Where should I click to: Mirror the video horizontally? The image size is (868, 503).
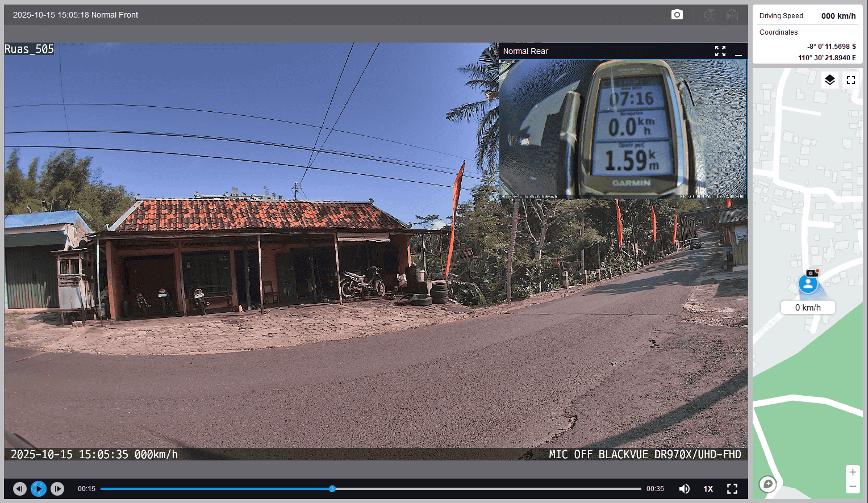[732, 15]
